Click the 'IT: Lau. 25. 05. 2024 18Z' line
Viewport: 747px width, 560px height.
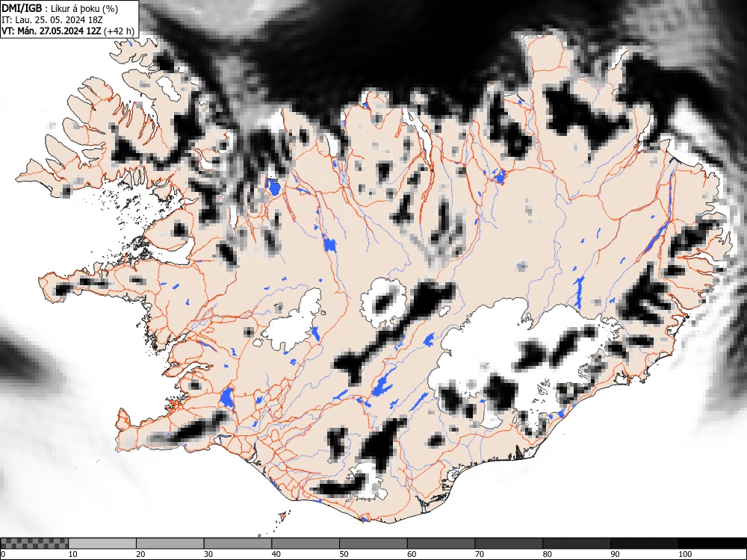click(x=52, y=20)
